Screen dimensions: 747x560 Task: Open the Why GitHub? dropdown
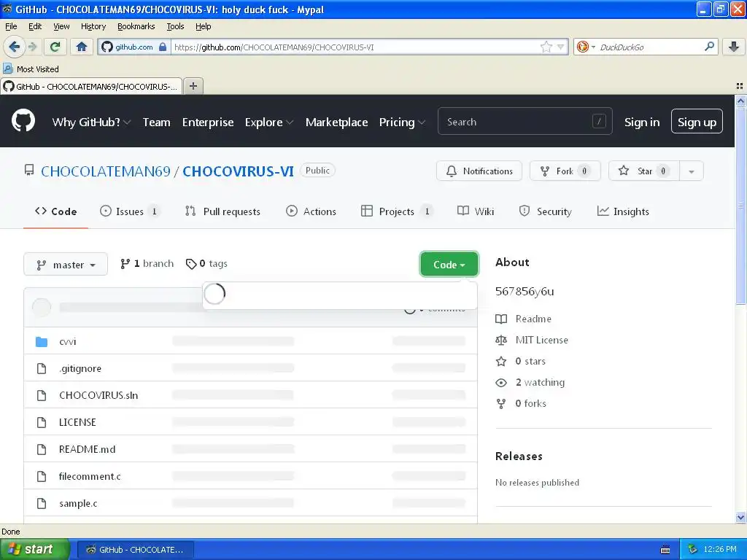91,122
